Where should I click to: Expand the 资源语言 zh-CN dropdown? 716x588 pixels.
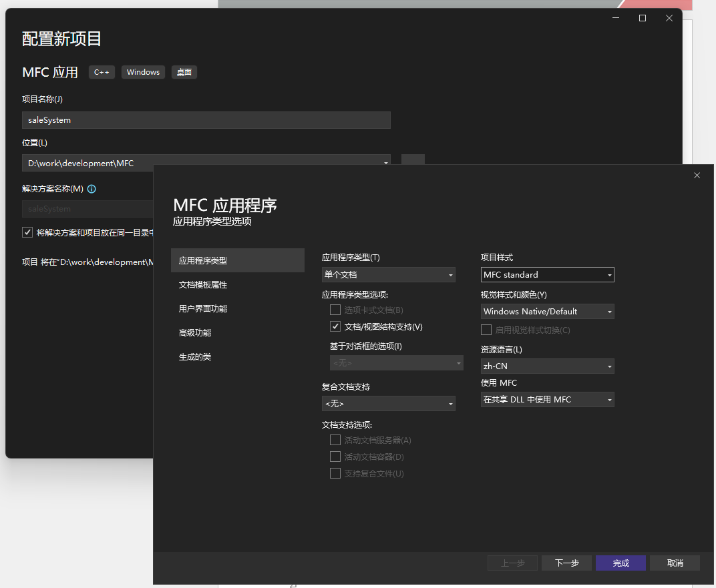pos(547,366)
